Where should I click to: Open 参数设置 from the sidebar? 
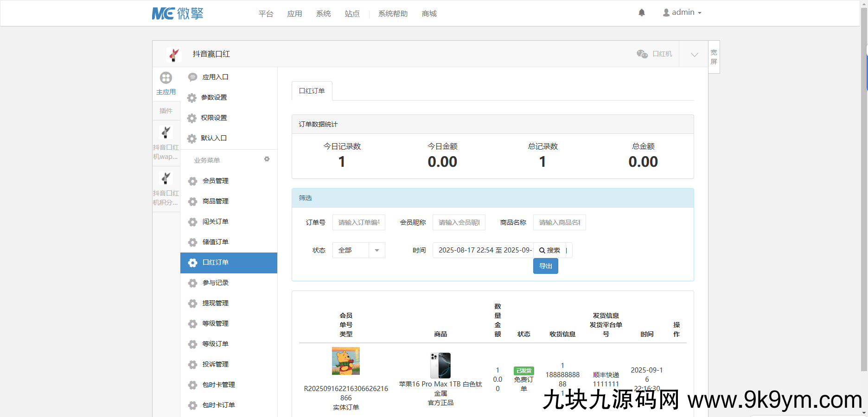pyautogui.click(x=213, y=97)
